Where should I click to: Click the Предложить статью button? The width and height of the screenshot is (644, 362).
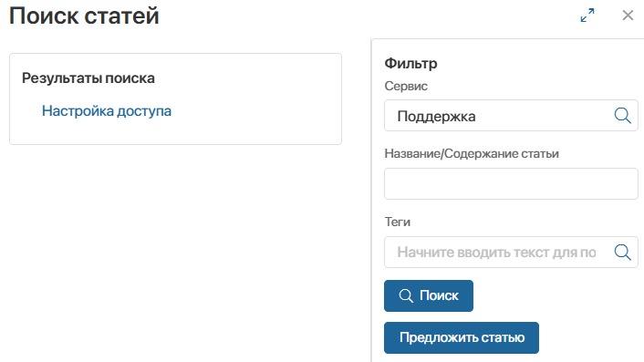462,337
